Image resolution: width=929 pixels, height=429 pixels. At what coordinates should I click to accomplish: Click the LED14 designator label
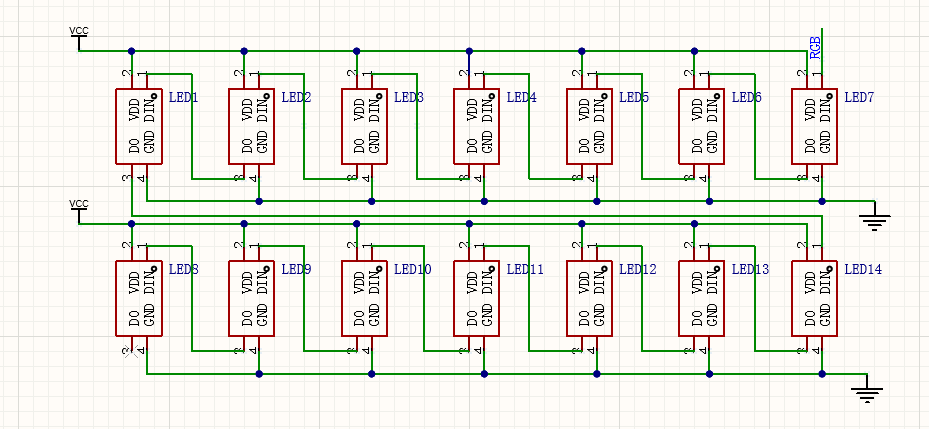[863, 269]
